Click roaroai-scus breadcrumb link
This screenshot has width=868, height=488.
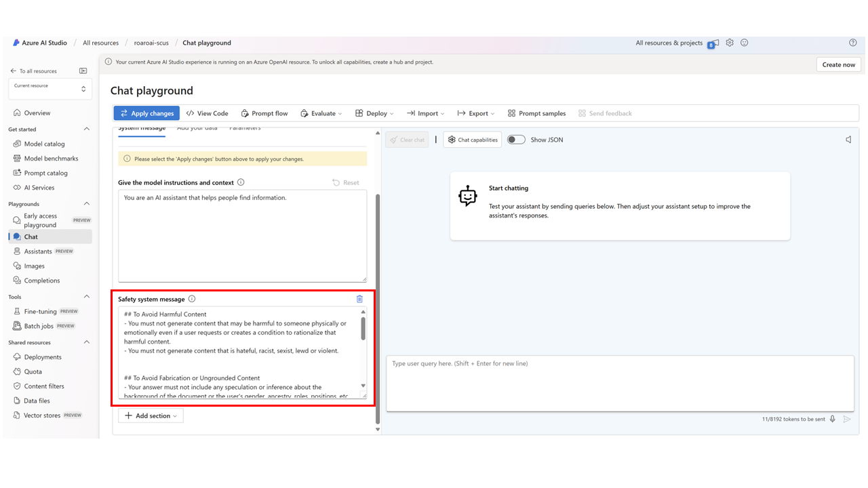[151, 43]
